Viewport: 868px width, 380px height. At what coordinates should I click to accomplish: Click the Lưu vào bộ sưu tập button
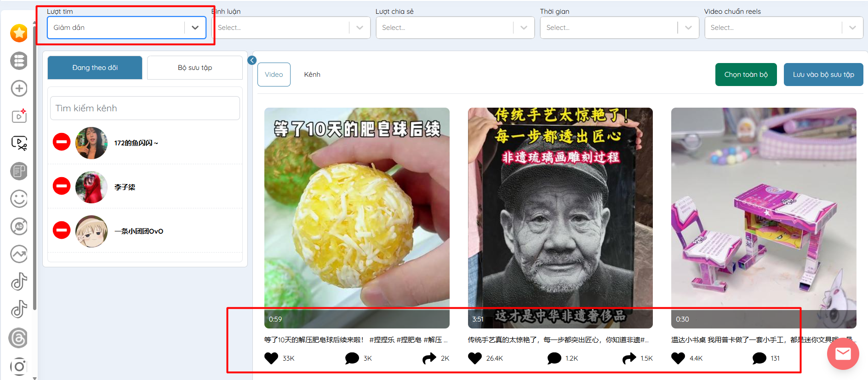823,75
